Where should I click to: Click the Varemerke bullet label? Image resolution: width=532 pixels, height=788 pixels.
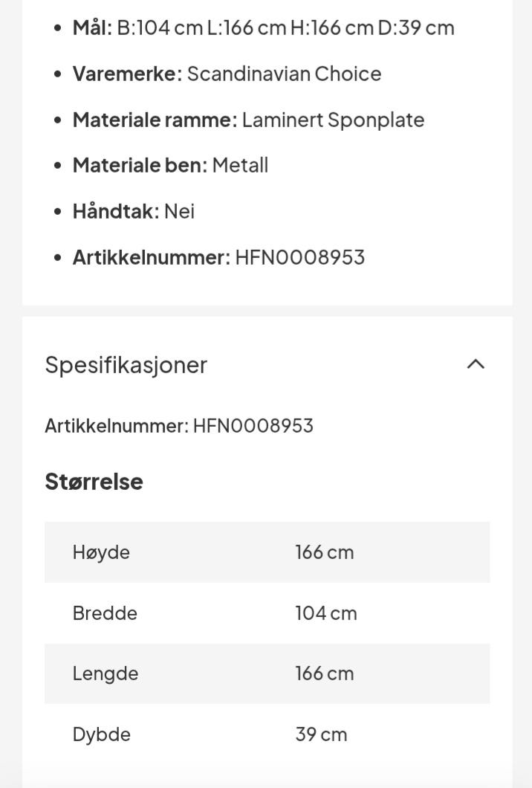pos(127,74)
